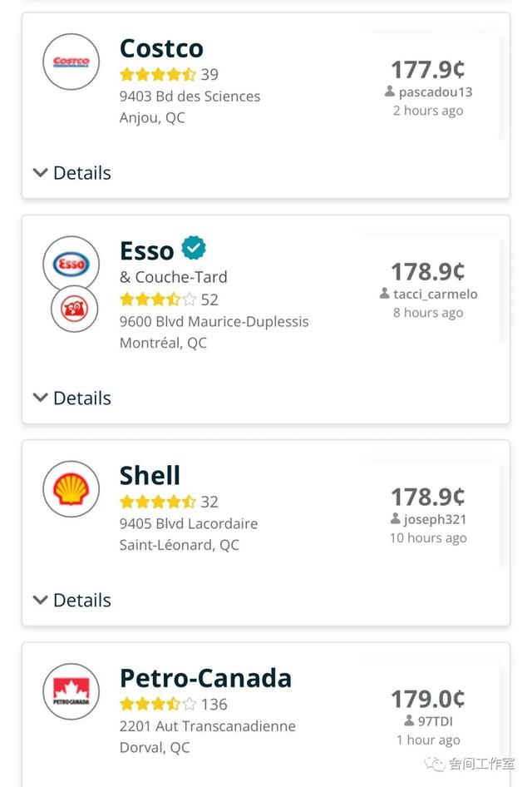Click Costco's star rating row
This screenshot has height=787, width=532.
point(158,74)
